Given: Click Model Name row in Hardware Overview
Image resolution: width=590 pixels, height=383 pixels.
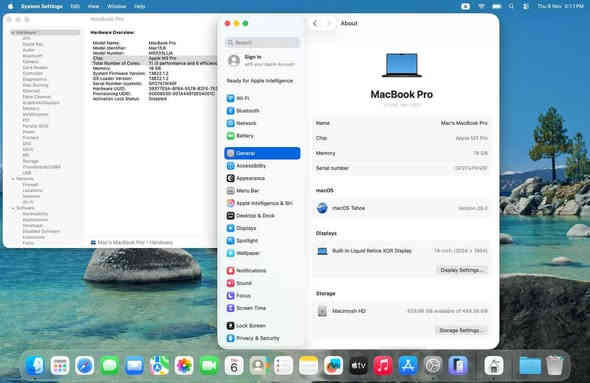Looking at the screenshot, I should (154, 43).
